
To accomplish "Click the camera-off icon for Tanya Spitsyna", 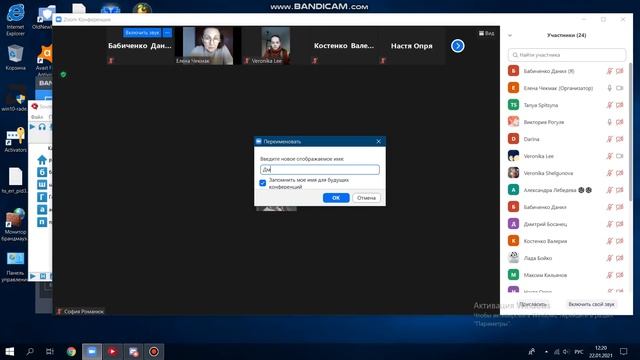I will pos(620,105).
